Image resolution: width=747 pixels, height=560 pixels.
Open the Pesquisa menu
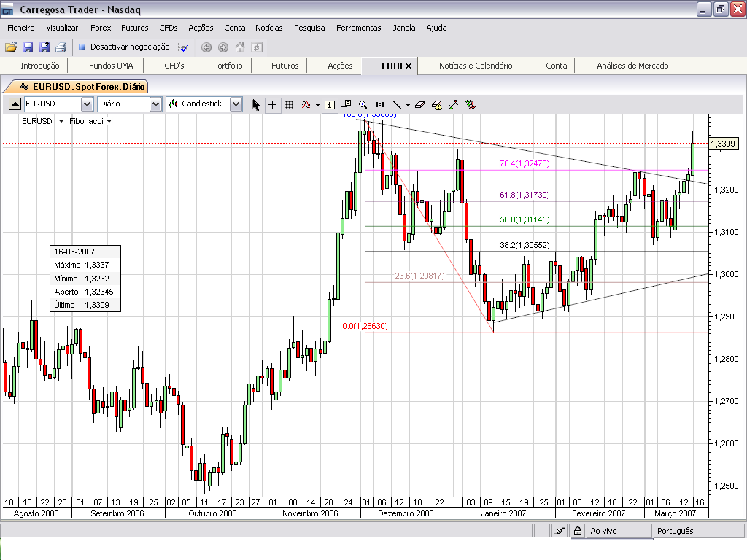coord(309,28)
